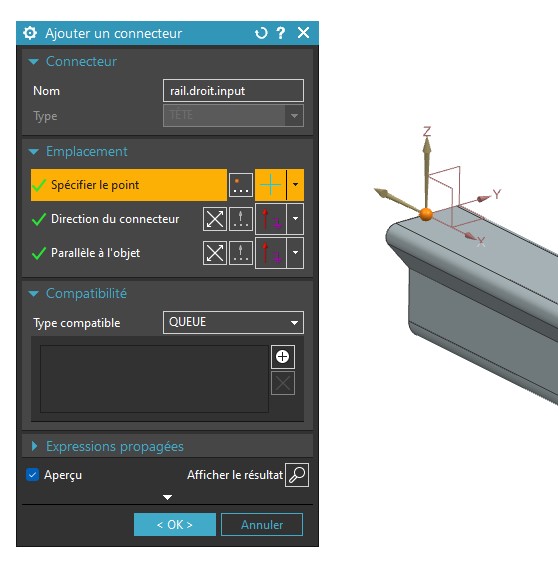Open the Type compatible QUEUE dropdown
558x576 pixels.
point(233,323)
